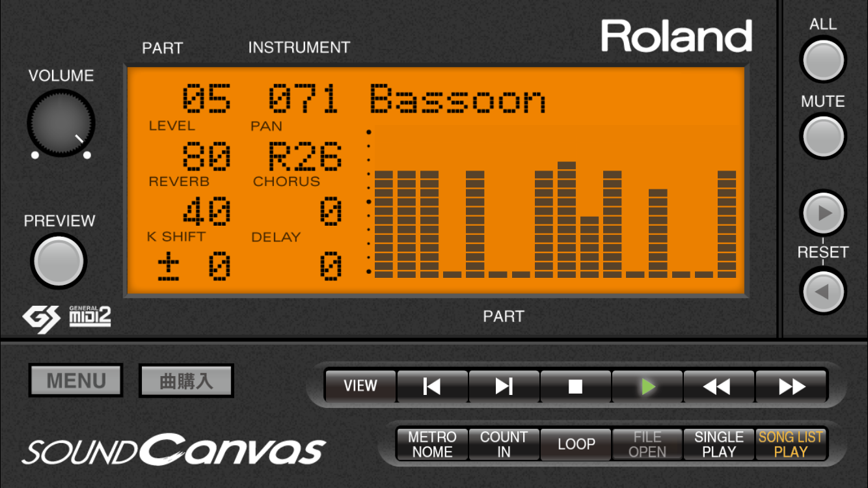Click the General MIDI 2 logo
868x488 pixels.
click(90, 316)
